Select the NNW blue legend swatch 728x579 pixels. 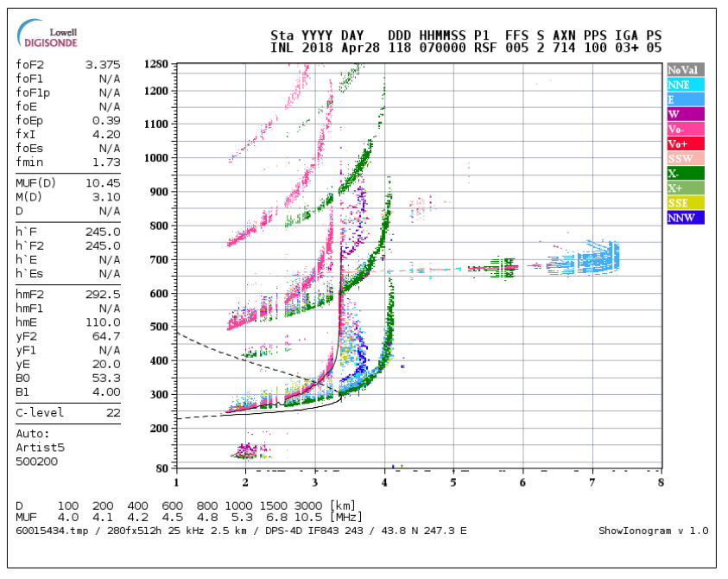click(x=686, y=218)
